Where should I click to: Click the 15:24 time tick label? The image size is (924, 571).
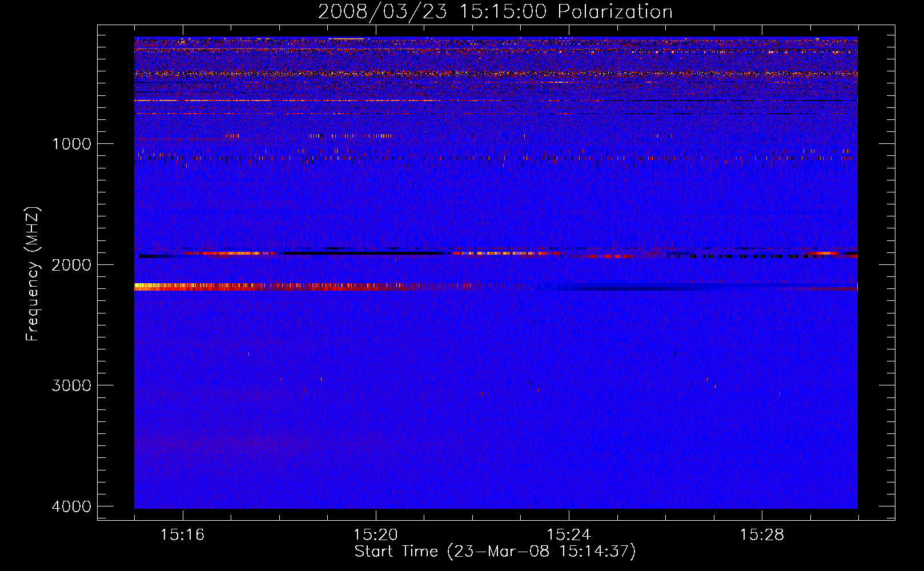(x=568, y=535)
